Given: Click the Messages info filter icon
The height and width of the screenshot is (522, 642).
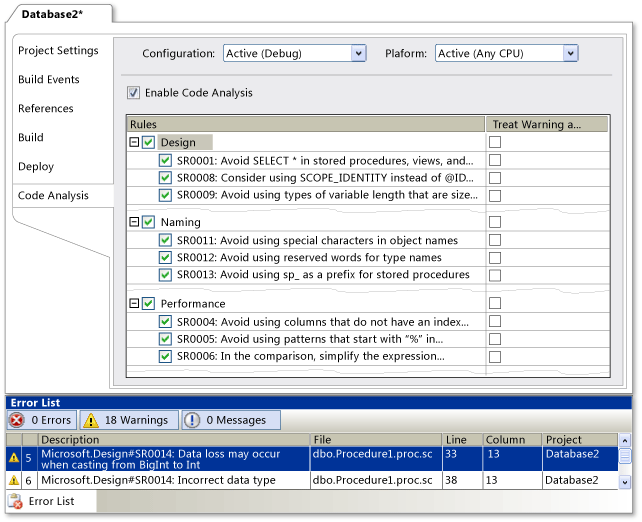Looking at the screenshot, I should point(191,420).
